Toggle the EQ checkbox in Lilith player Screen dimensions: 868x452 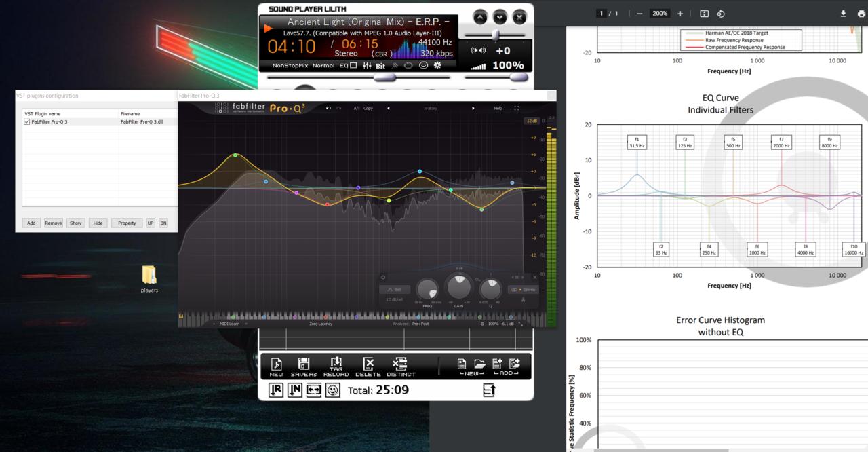point(353,66)
